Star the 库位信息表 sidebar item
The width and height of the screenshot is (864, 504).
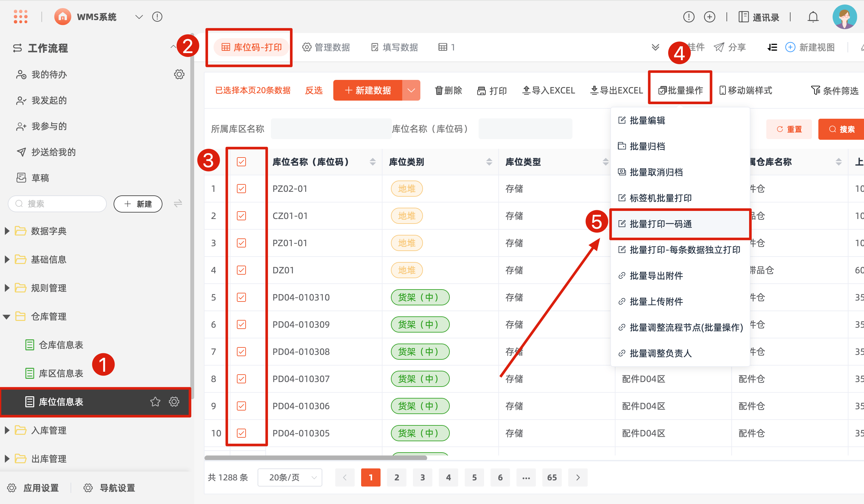(x=155, y=402)
